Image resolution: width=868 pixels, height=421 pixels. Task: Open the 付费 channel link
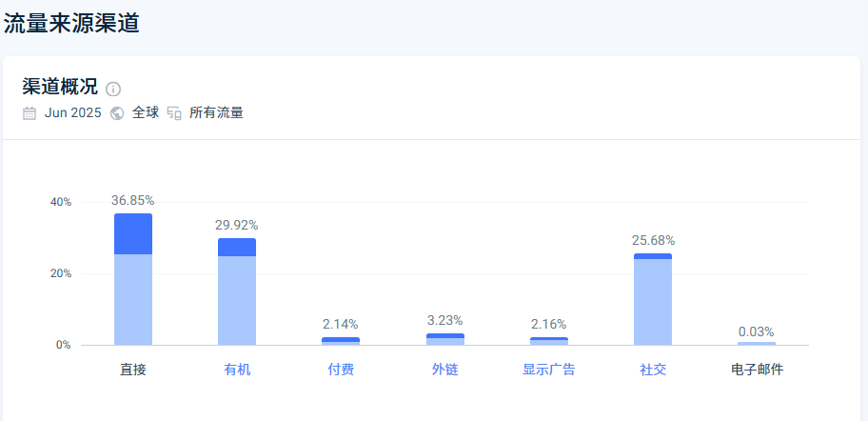(341, 370)
